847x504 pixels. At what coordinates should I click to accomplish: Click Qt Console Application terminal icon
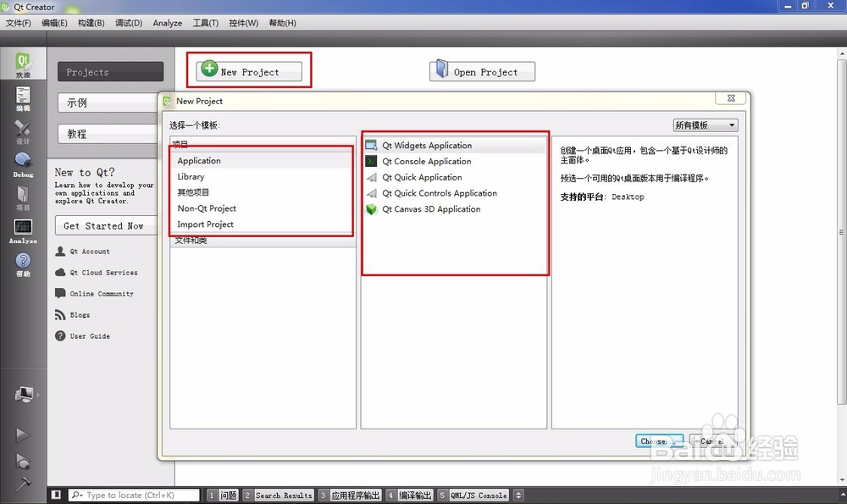(x=372, y=161)
